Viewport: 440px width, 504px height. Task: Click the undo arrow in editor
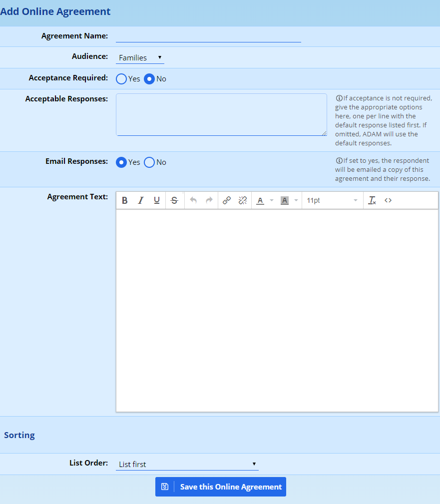tap(193, 200)
